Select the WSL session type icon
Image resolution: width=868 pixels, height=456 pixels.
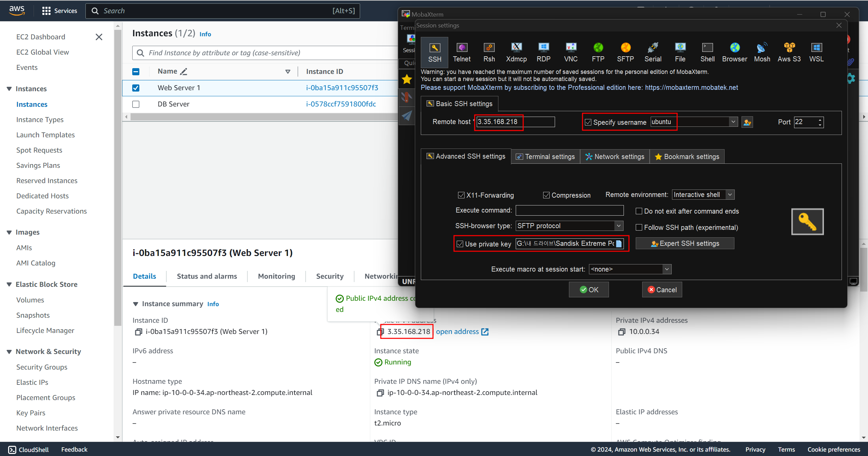[816, 52]
